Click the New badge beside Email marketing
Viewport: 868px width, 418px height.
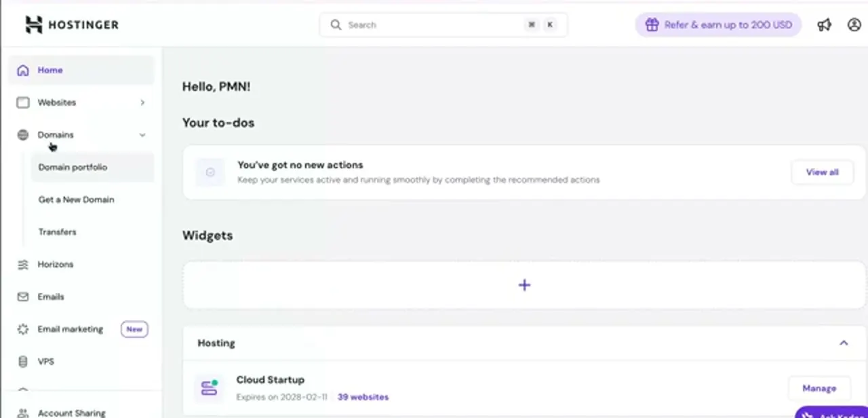tap(134, 329)
